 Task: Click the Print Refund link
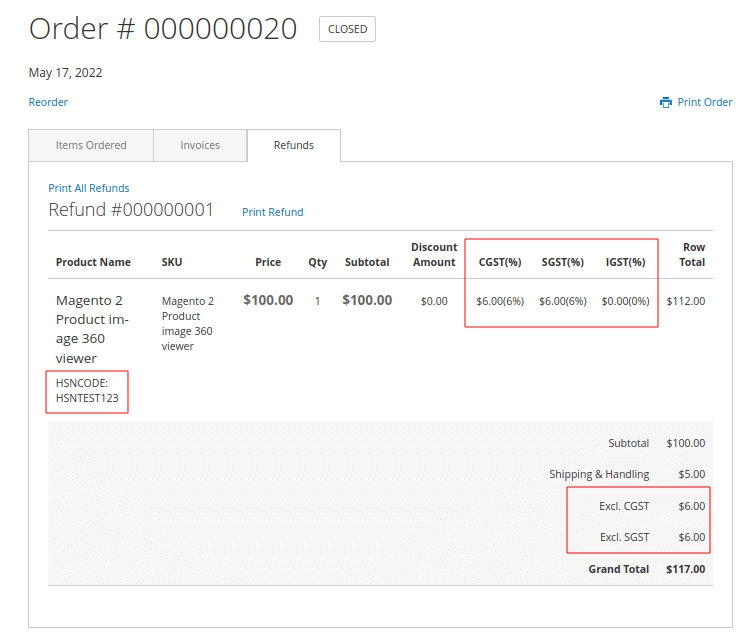pyautogui.click(x=273, y=212)
